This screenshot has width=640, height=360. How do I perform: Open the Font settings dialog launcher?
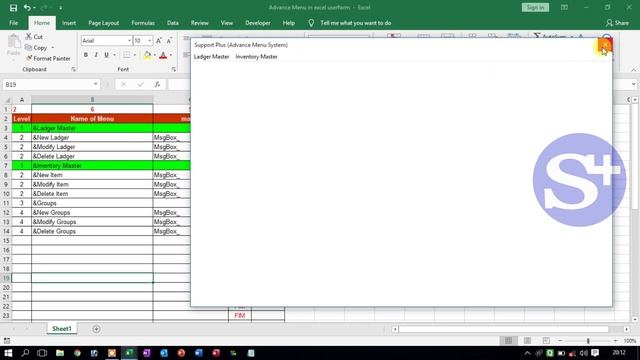173,69
